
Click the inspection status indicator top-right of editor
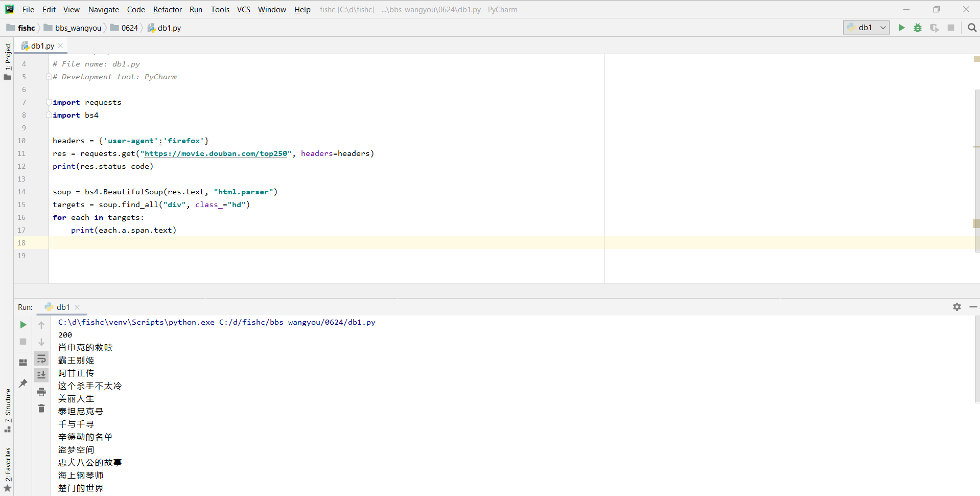click(976, 59)
